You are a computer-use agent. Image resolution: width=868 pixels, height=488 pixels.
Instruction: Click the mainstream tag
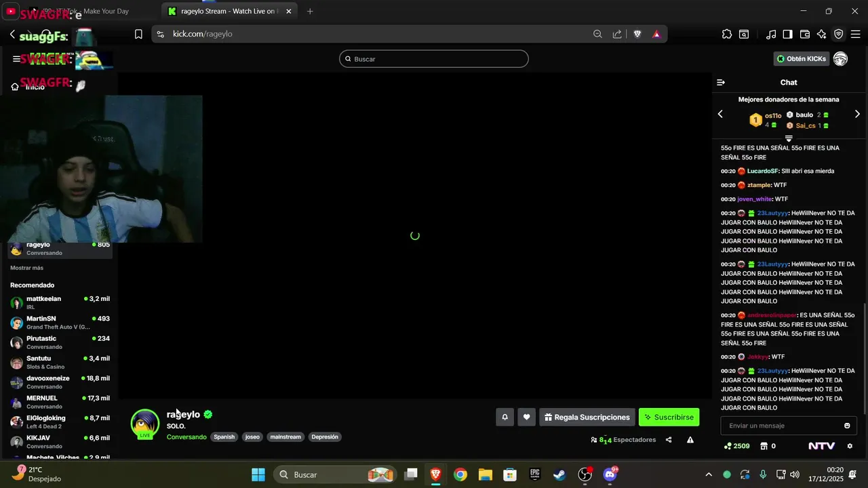click(285, 437)
